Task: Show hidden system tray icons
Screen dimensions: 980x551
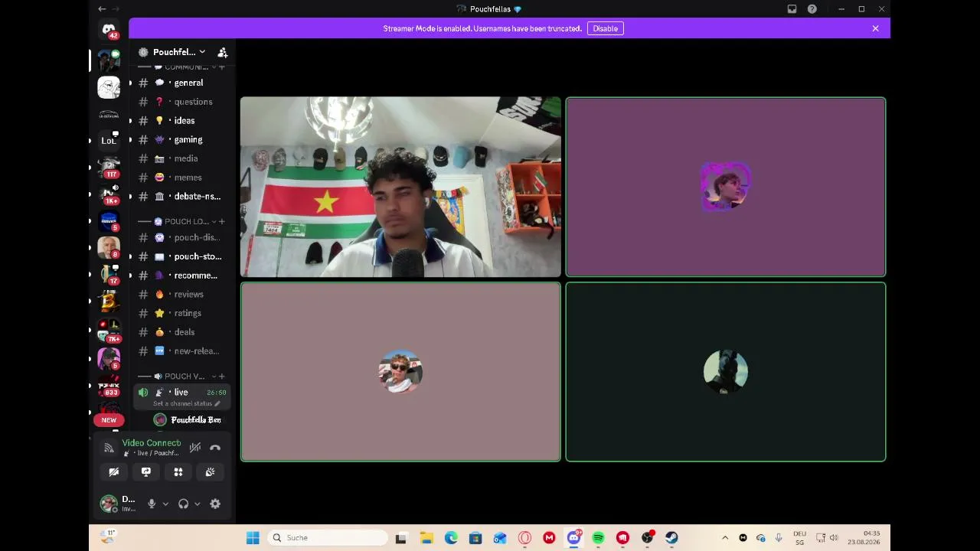Action: pyautogui.click(x=725, y=538)
